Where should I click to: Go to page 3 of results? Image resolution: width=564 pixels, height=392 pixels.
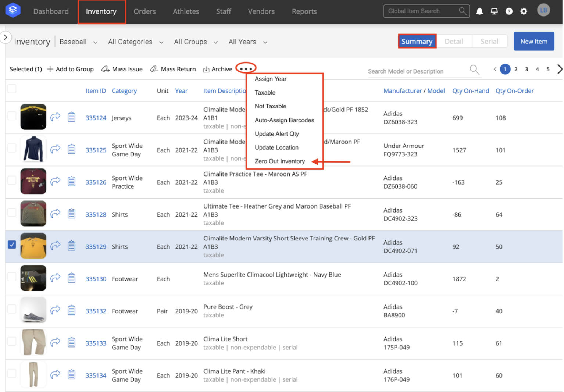(526, 69)
